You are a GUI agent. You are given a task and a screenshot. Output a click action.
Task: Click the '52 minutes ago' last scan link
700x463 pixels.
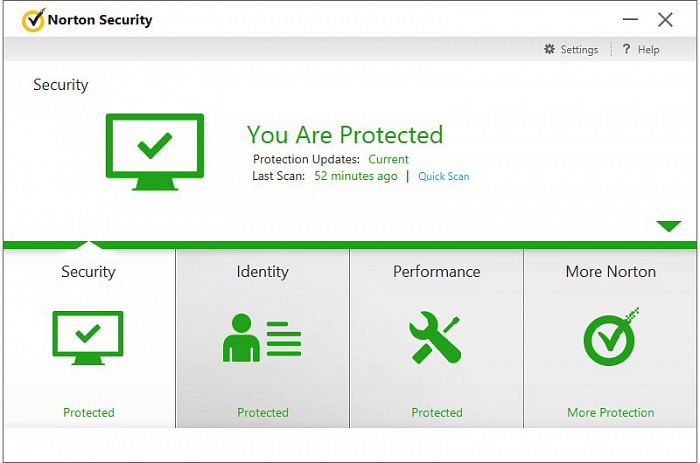tap(355, 176)
